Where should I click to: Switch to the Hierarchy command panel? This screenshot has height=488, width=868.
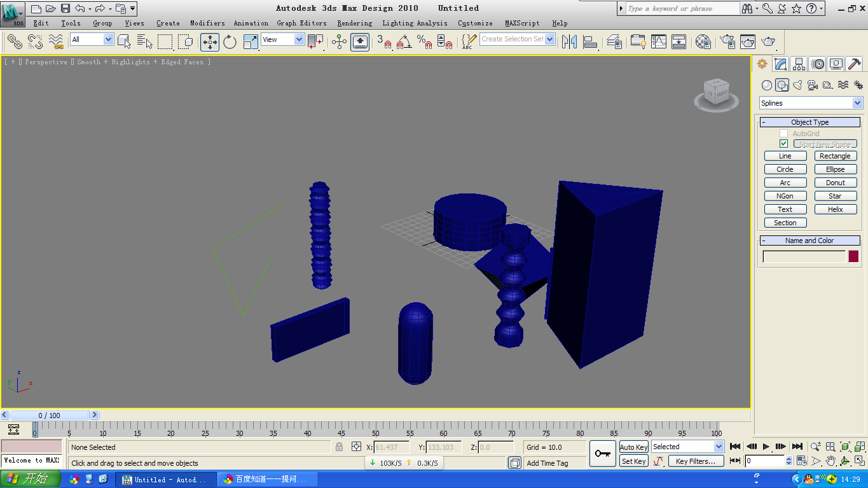(x=799, y=64)
